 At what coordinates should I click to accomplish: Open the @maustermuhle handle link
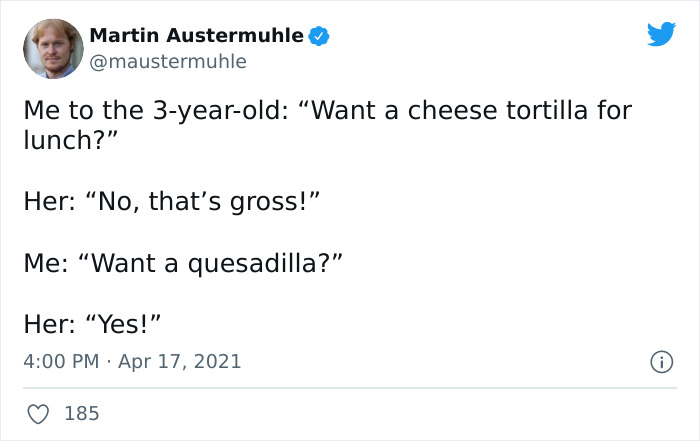pyautogui.click(x=168, y=62)
